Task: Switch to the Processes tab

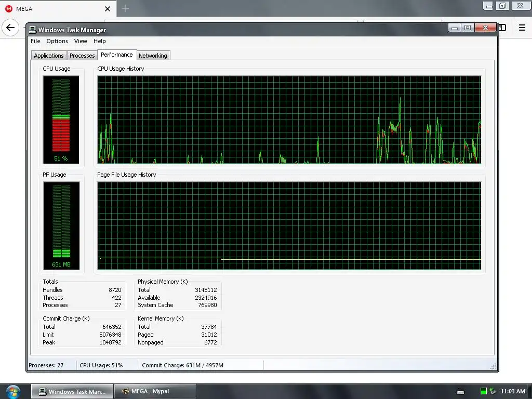Action: tap(82, 56)
